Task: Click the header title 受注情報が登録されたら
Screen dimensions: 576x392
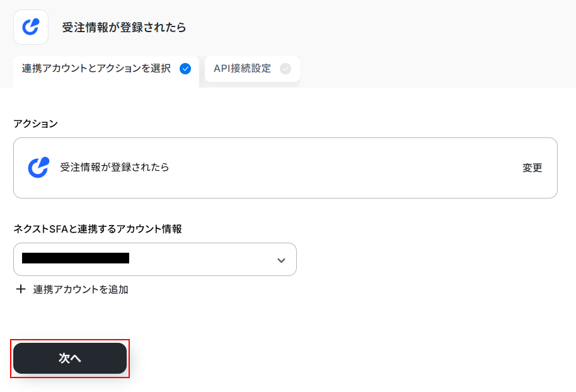Action: [x=124, y=28]
